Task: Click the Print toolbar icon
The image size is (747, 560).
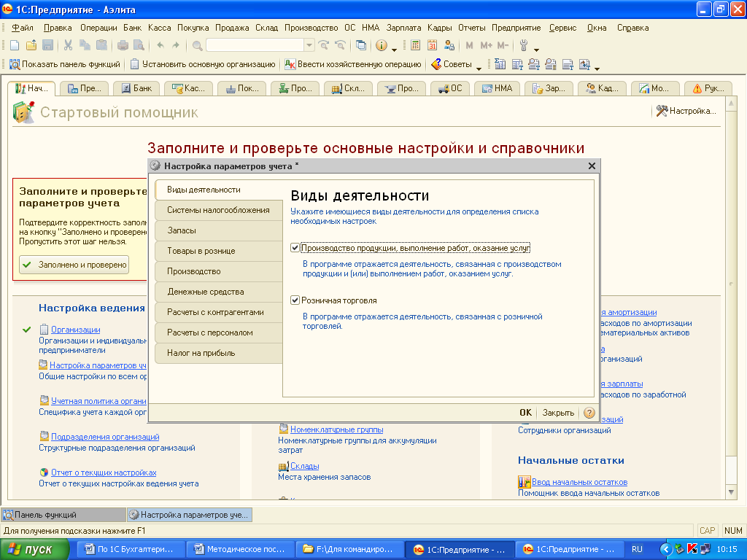Action: 123,45
